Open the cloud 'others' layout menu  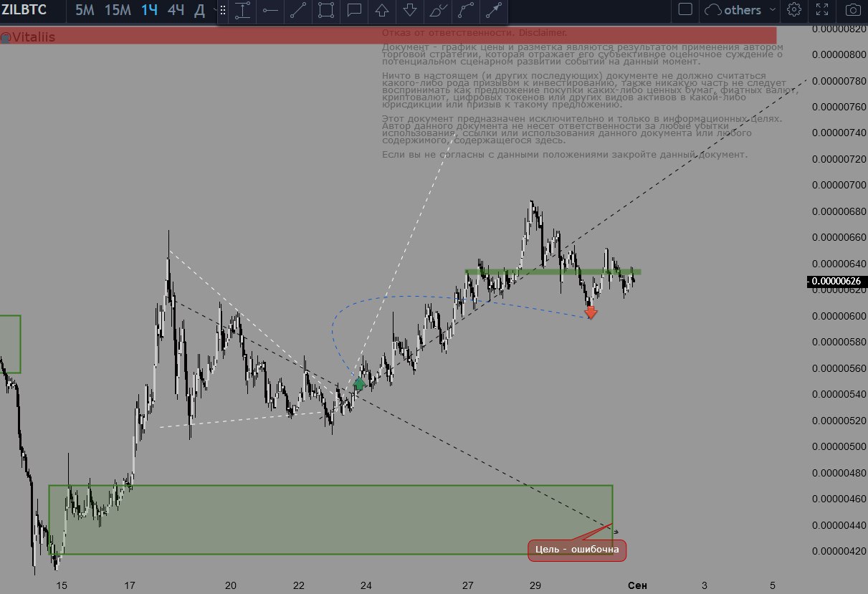(x=740, y=10)
